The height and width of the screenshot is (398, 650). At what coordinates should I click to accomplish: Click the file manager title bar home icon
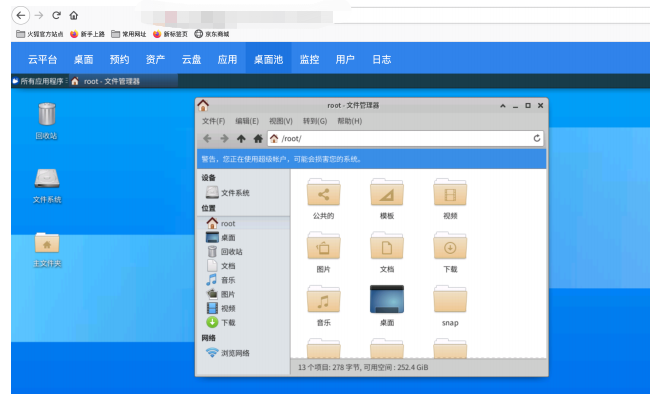coord(203,105)
